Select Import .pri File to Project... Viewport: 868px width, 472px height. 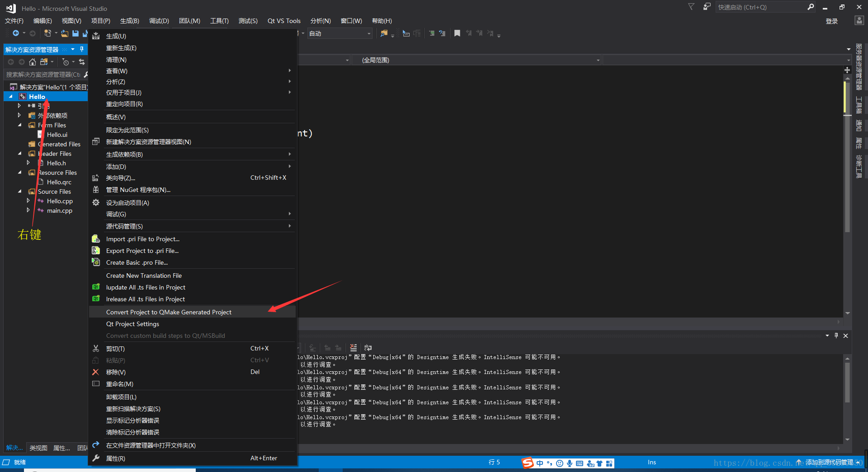click(x=193, y=239)
